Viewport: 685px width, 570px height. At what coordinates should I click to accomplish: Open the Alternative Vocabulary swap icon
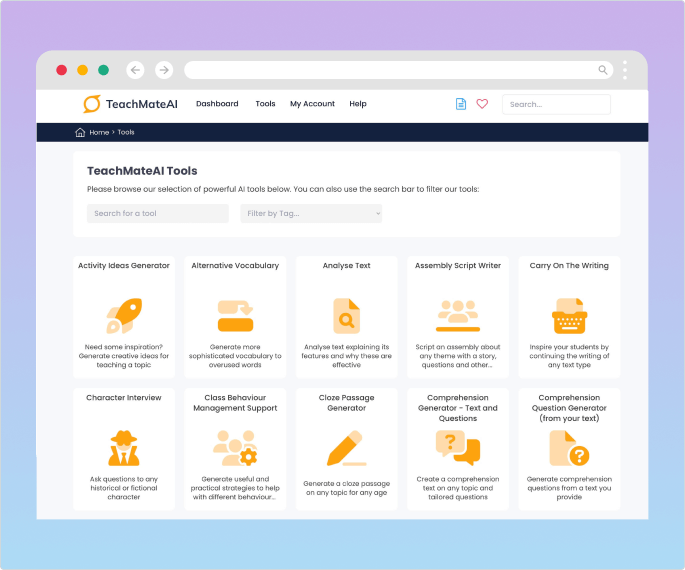tap(236, 315)
